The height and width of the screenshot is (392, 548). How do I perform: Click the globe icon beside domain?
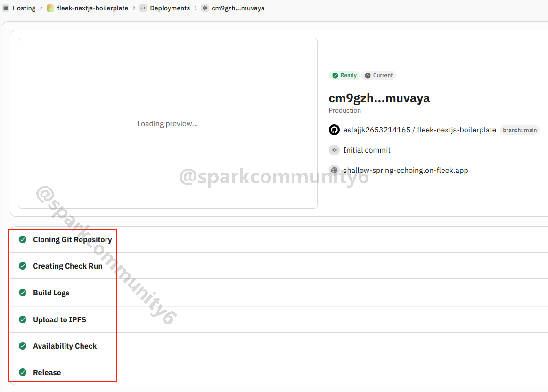pos(334,171)
